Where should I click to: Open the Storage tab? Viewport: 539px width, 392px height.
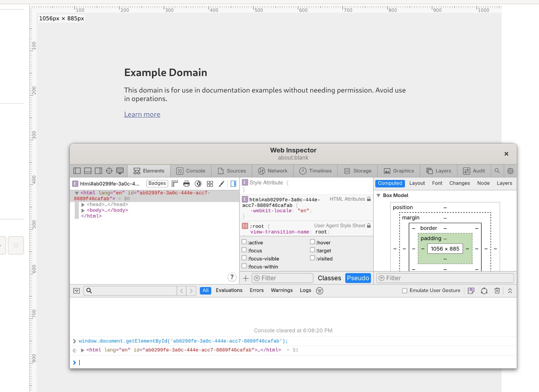(x=358, y=171)
